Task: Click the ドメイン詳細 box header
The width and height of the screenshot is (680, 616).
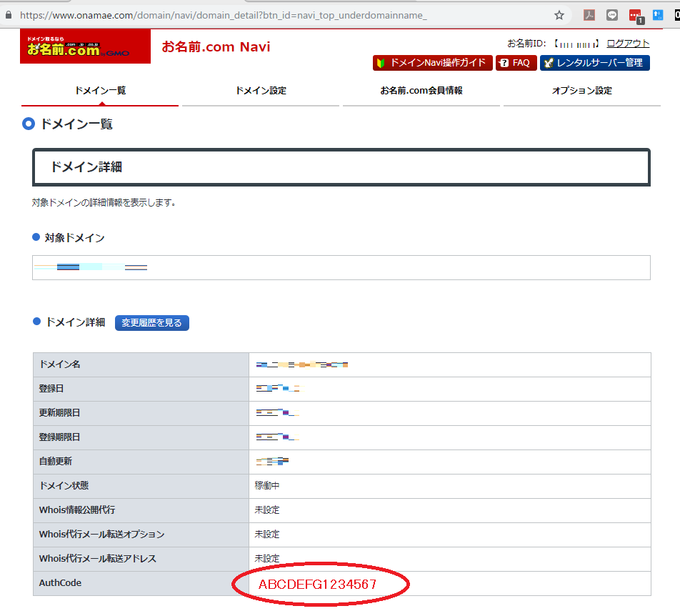Action: coord(341,167)
